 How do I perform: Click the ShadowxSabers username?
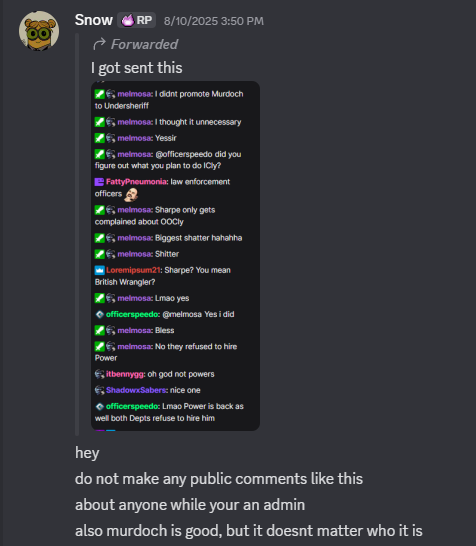(x=137, y=390)
